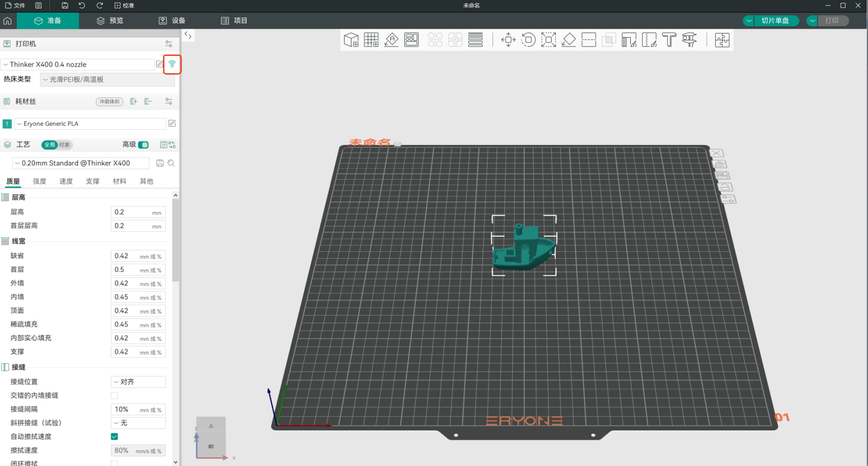
Task: Toggle the 高级 advanced mode switch
Action: [x=143, y=145]
